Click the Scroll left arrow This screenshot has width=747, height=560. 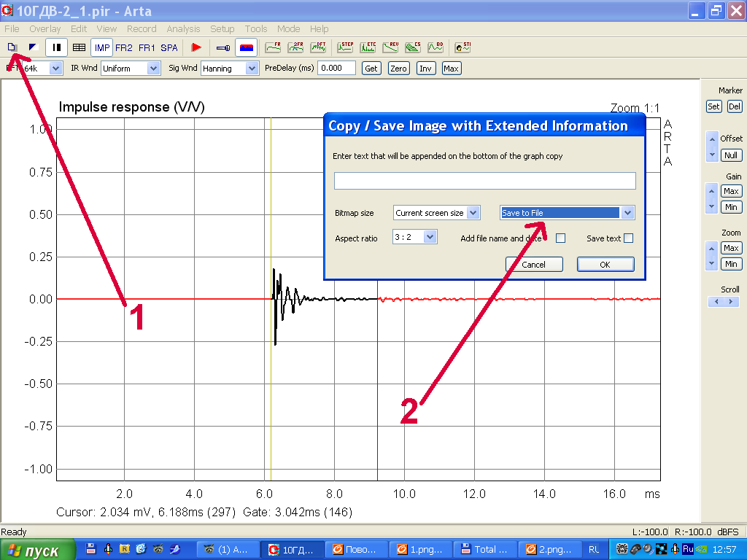[x=716, y=301]
